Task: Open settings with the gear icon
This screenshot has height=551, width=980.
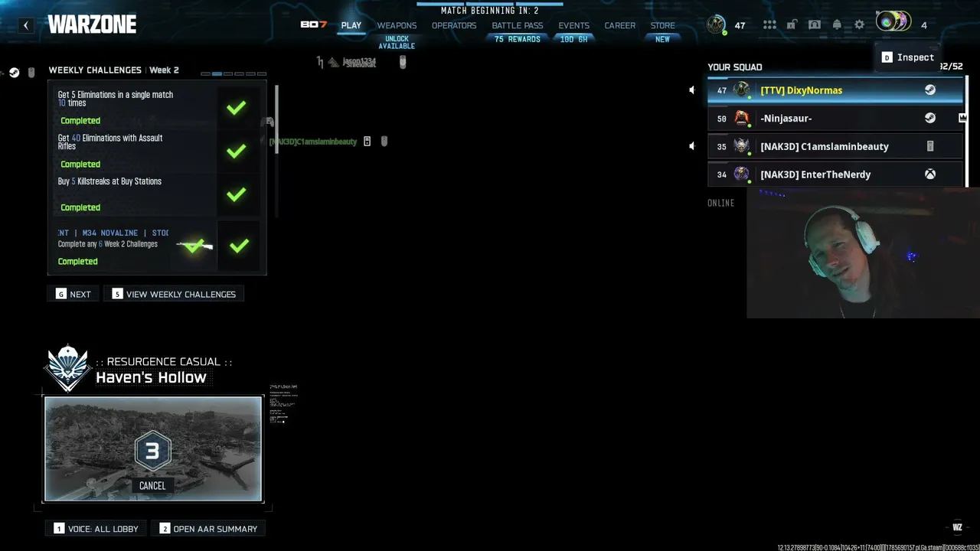Action: coord(859,25)
